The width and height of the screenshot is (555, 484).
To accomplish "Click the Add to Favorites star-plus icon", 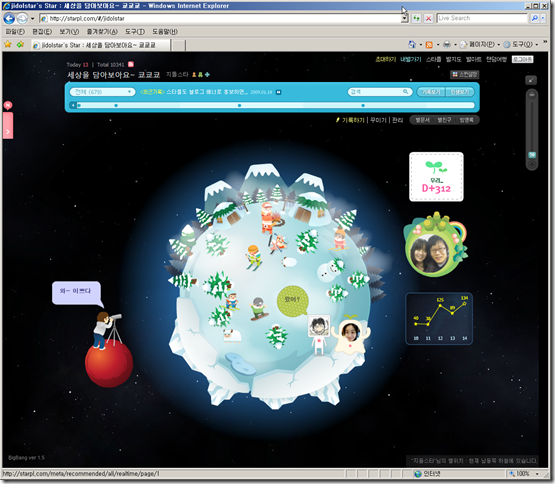I will tap(21, 45).
